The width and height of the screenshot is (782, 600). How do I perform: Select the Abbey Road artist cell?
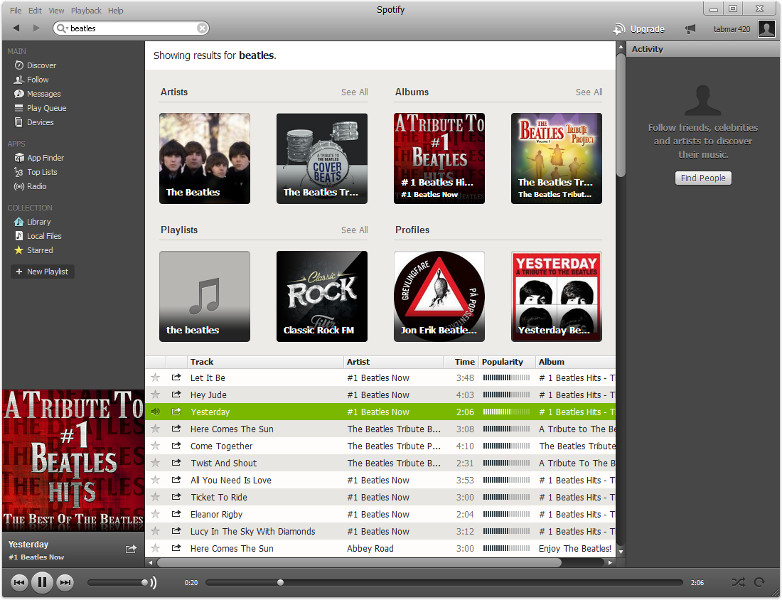pyautogui.click(x=370, y=549)
